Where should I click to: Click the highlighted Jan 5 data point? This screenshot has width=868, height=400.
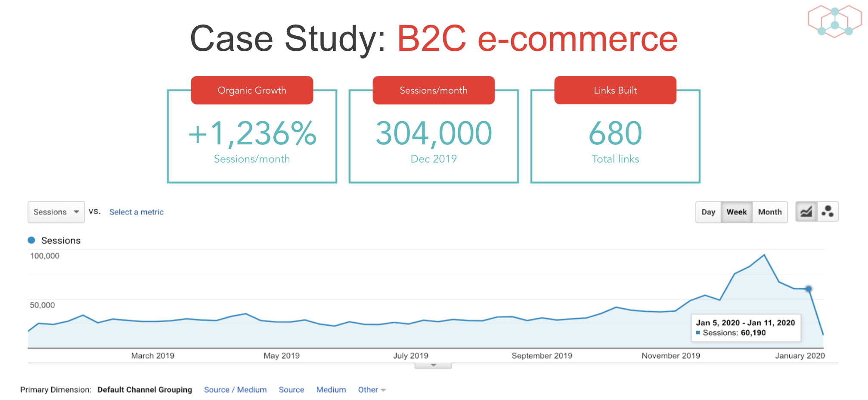809,289
